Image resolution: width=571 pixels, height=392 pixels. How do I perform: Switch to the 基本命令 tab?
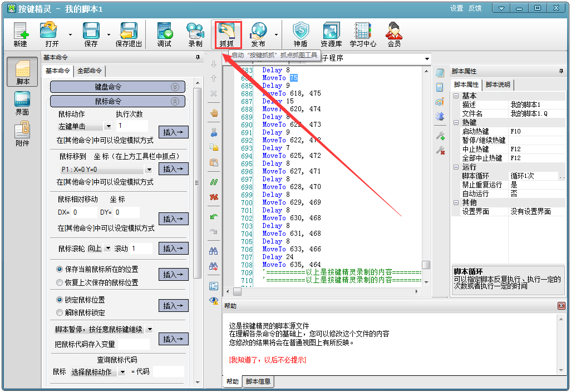57,71
